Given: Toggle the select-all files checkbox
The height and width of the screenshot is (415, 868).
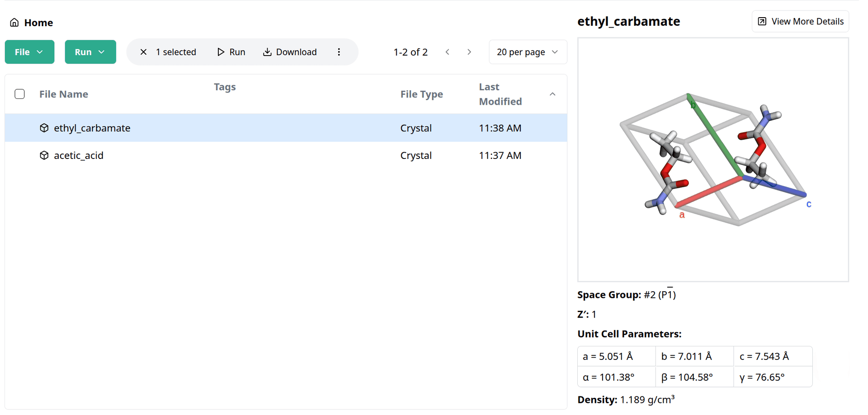Looking at the screenshot, I should (19, 94).
